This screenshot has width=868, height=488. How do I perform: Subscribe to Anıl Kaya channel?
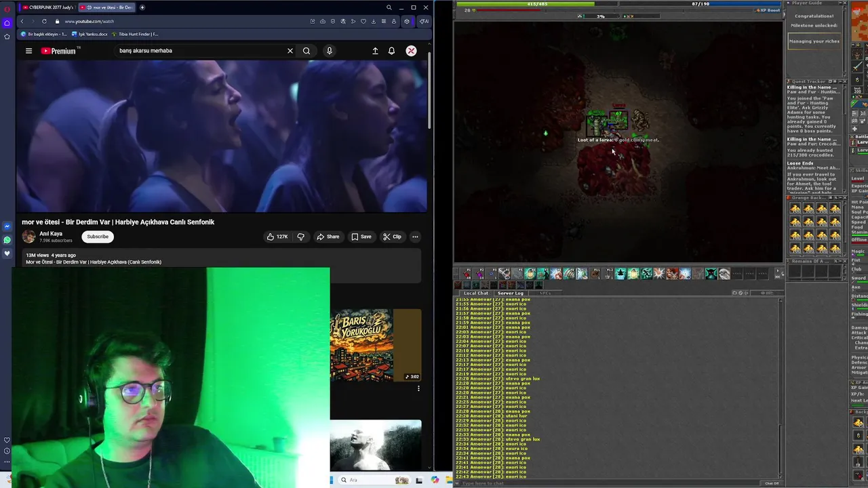[97, 237]
